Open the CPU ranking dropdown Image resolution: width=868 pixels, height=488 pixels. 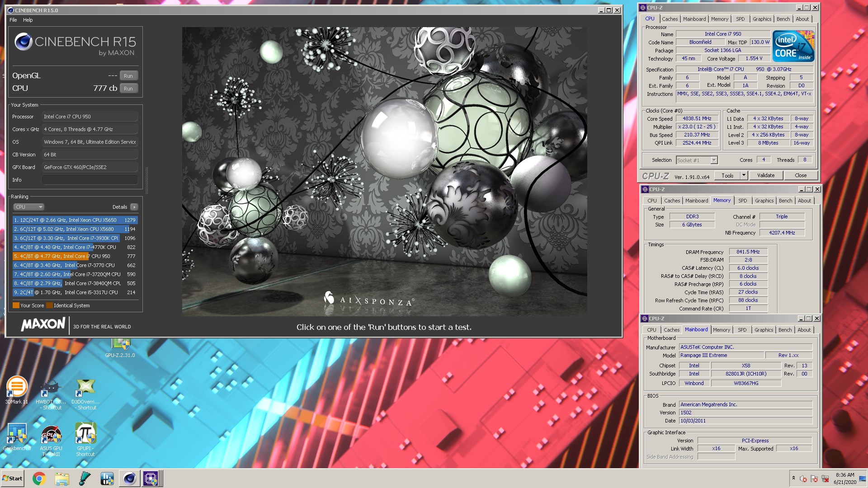click(28, 207)
